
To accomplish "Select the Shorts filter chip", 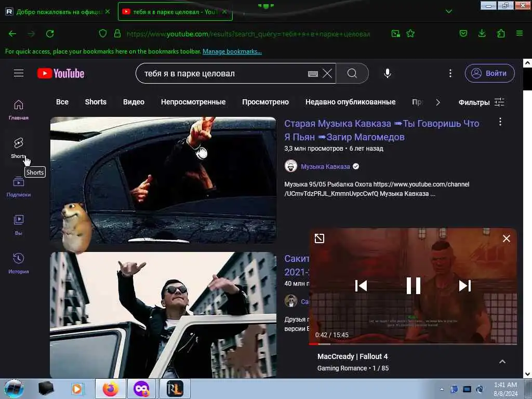I will [96, 102].
